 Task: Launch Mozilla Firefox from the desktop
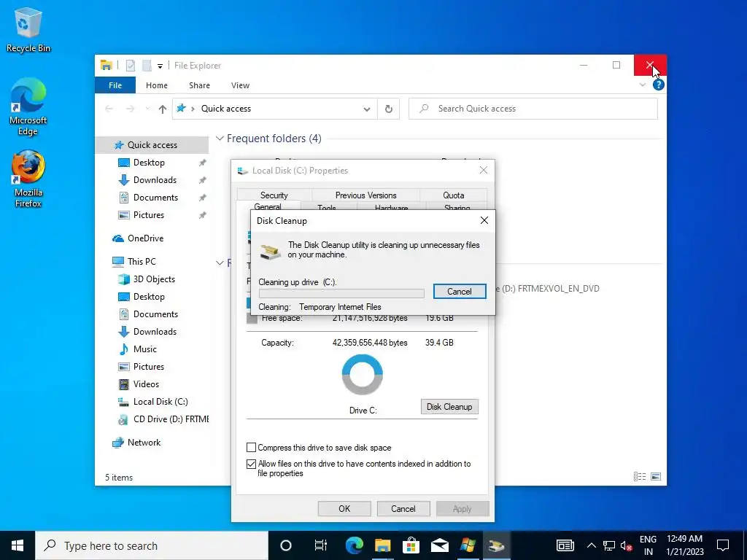coord(28,179)
